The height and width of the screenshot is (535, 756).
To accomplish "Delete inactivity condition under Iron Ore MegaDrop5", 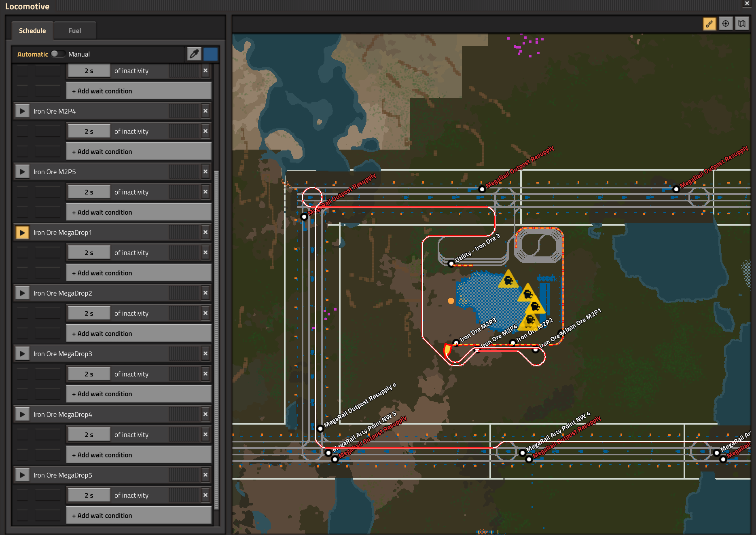I will (x=205, y=495).
